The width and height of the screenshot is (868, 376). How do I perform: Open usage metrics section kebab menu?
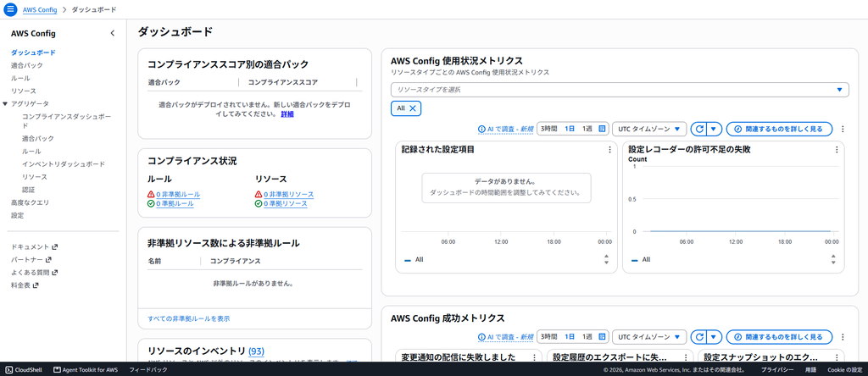843,129
